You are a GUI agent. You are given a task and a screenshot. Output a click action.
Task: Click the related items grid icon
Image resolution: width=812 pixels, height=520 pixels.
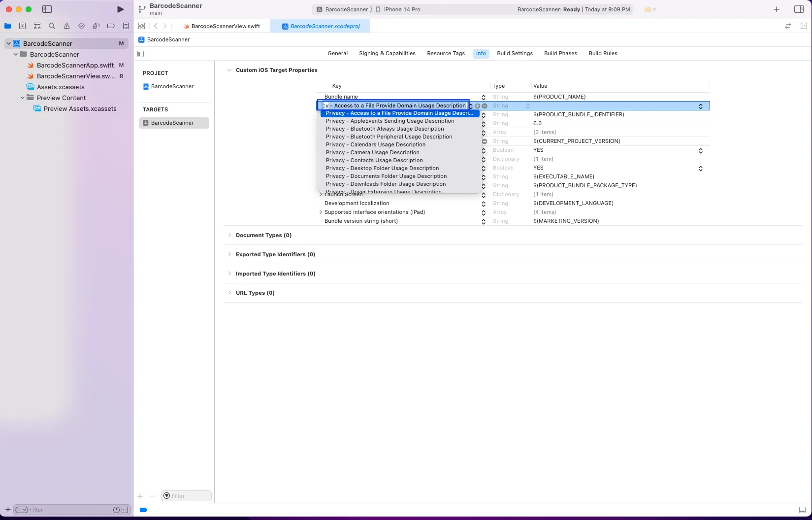pos(142,26)
